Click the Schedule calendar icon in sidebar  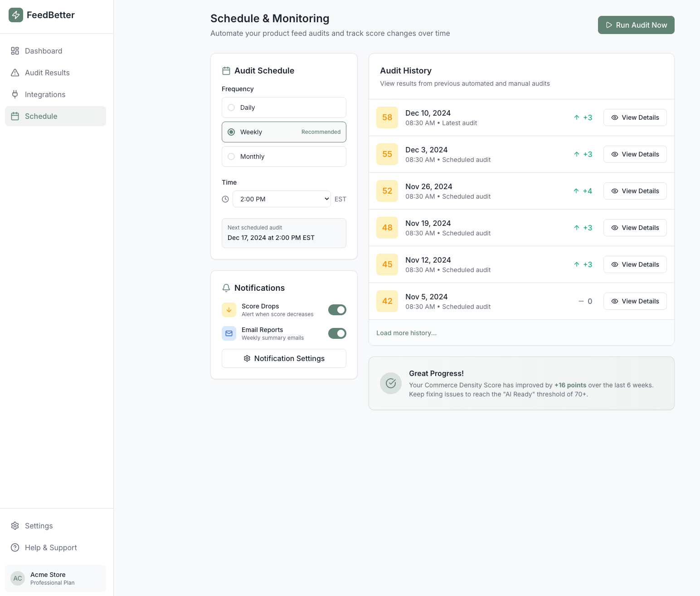point(15,116)
